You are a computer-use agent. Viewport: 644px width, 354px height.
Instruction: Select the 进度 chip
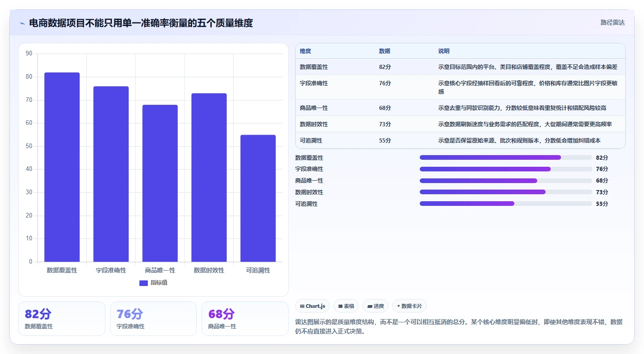(375, 306)
